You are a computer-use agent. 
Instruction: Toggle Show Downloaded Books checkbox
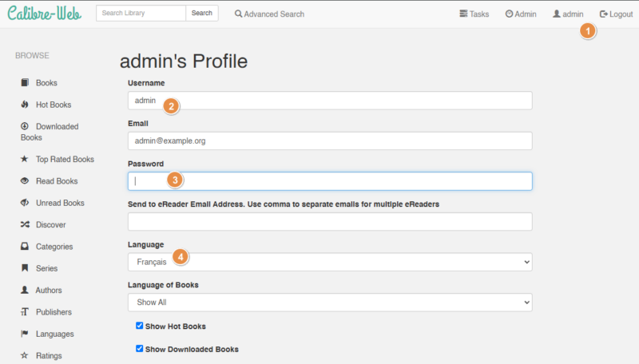pos(140,349)
